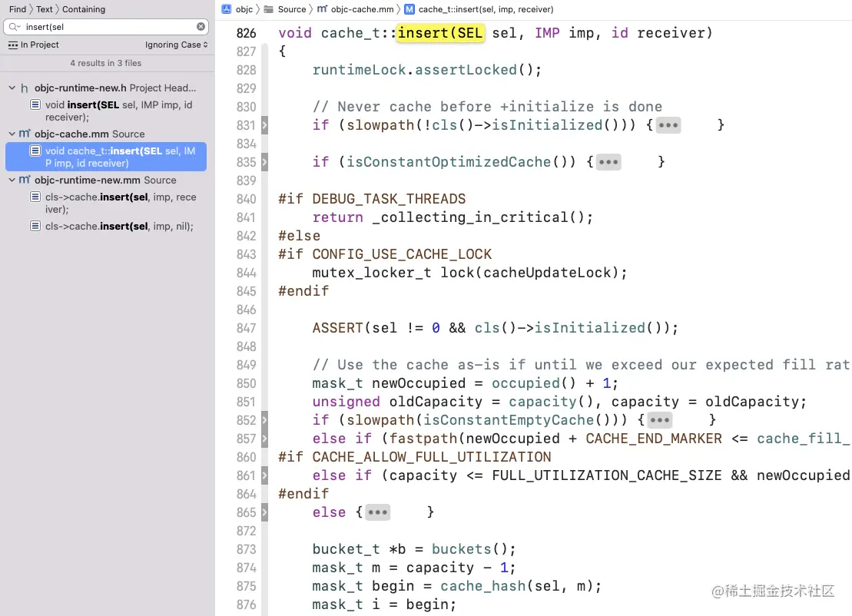Click Containing in the search path bar
Screen dimensions: 852x616
tap(84, 9)
